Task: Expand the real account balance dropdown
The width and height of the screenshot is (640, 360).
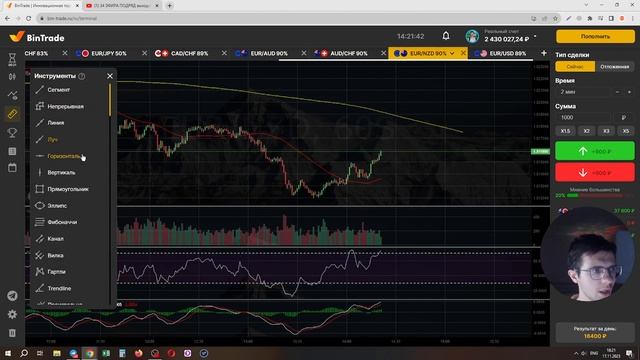Action: pos(535,37)
